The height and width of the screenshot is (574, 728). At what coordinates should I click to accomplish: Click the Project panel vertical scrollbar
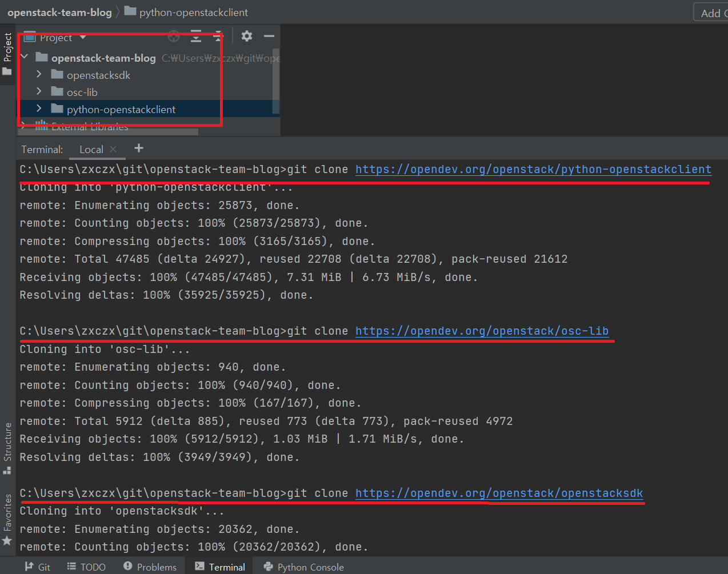276,80
